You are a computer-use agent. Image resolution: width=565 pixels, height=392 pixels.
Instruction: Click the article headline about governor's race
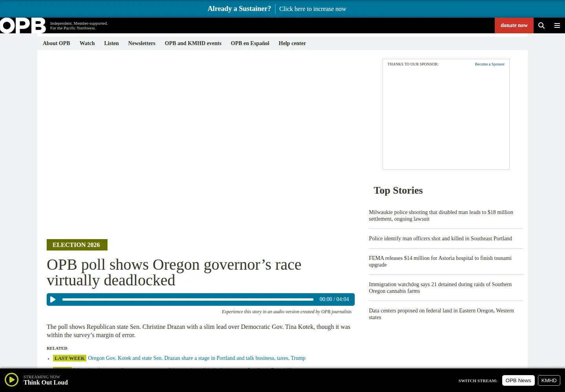tap(174, 272)
